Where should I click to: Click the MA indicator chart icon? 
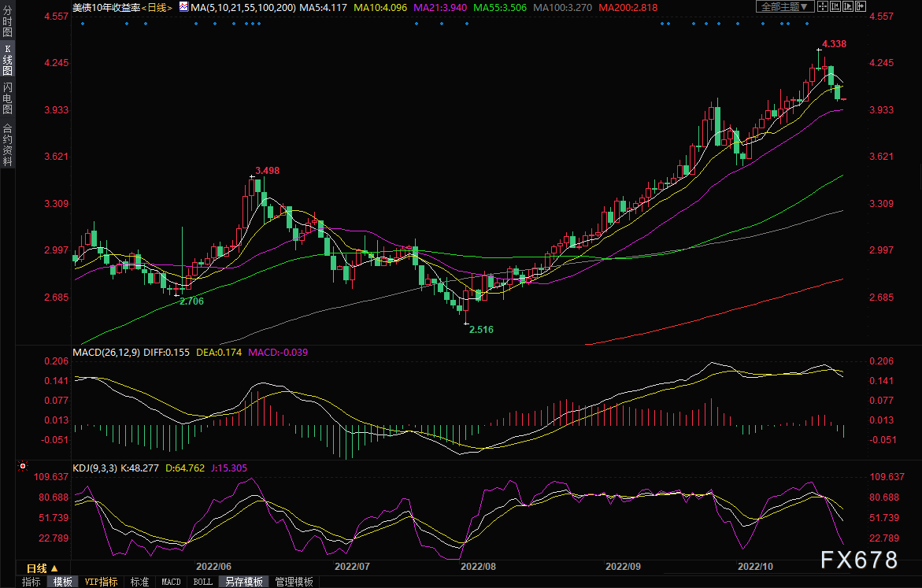point(183,7)
